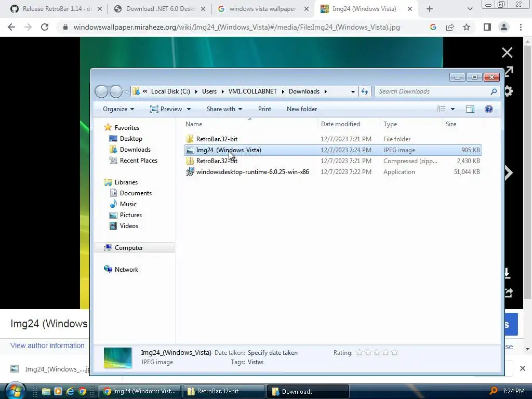The image size is (532, 399).
Task: Switch to windows vista wallpaper tab
Action: click(262, 9)
